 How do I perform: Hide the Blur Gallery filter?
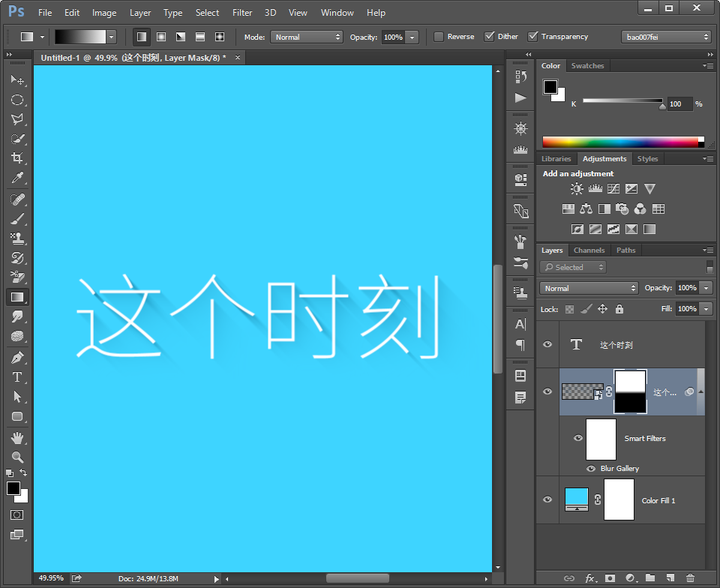[591, 469]
